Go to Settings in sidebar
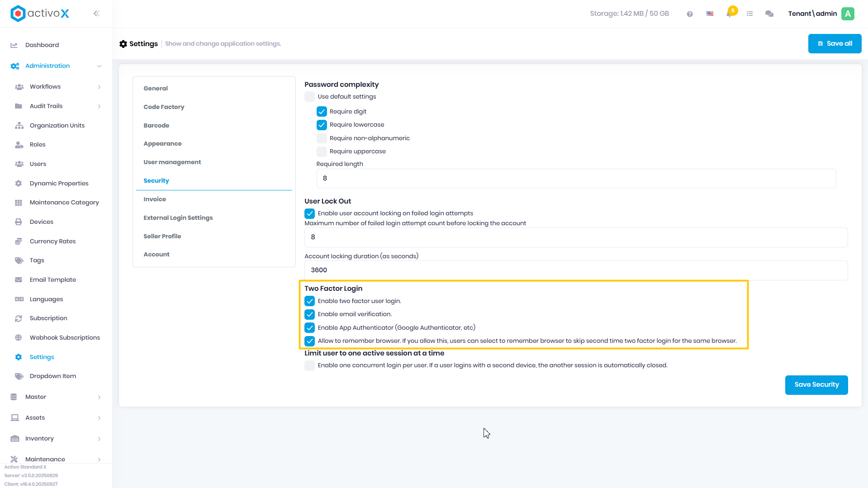Image resolution: width=868 pixels, height=488 pixels. tap(42, 357)
